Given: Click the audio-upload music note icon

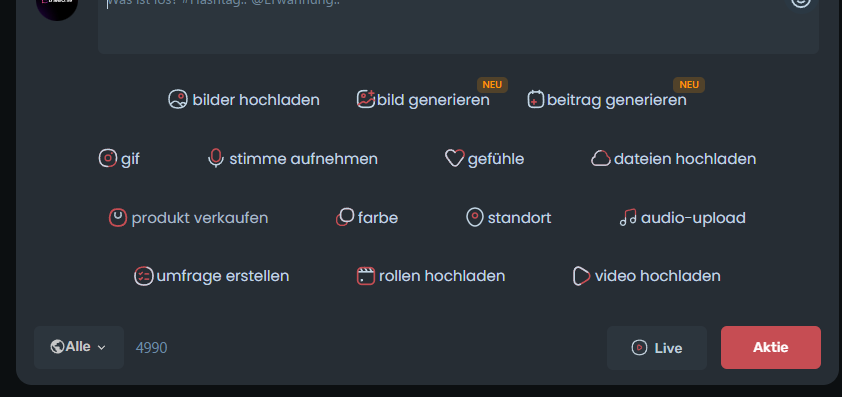Looking at the screenshot, I should pyautogui.click(x=628, y=218).
